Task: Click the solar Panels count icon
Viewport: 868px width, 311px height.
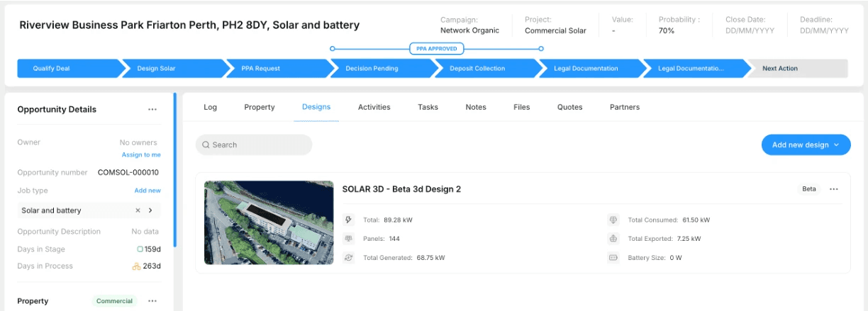Action: 348,239
